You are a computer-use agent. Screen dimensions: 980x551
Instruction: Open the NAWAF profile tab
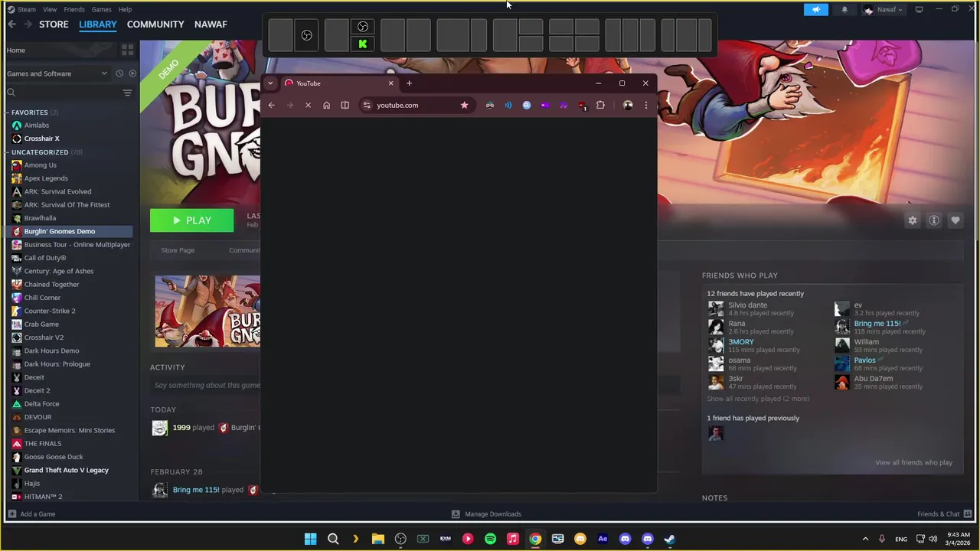pyautogui.click(x=211, y=24)
